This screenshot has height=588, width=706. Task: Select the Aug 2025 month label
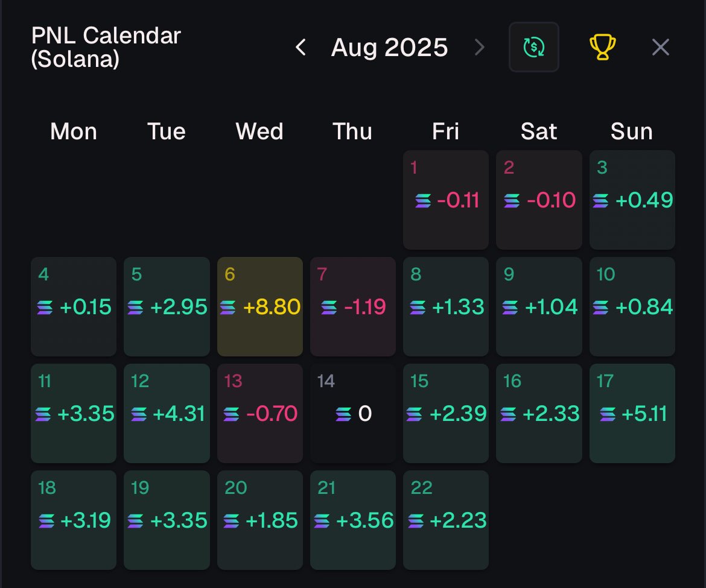tap(389, 47)
